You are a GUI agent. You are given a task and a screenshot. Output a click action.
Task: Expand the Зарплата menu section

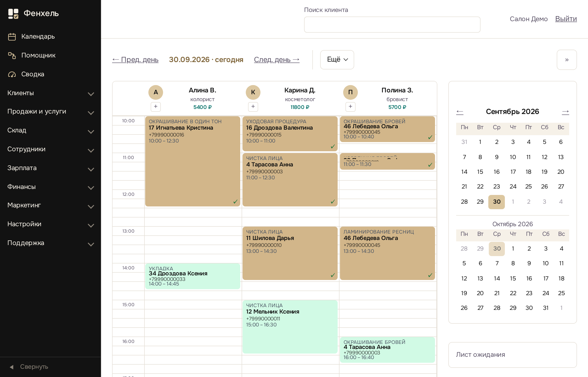(x=50, y=168)
